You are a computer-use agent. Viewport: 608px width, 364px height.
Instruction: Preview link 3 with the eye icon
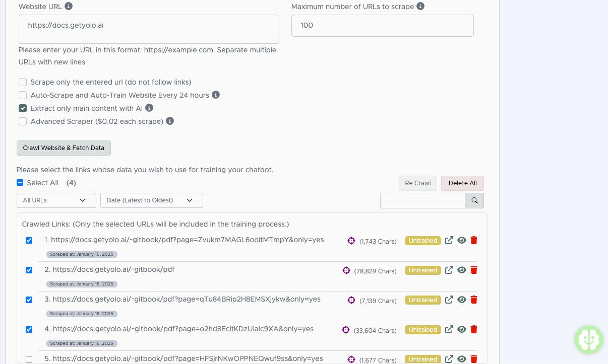click(461, 300)
